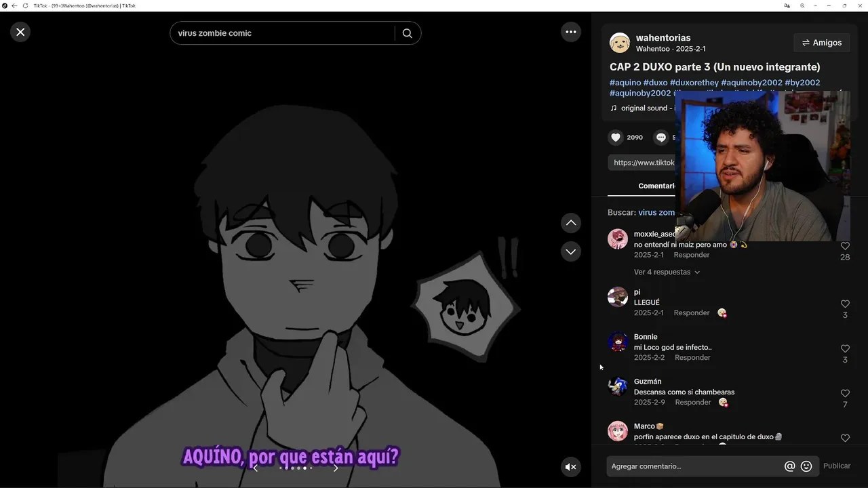Screen dimensions: 868x488
Task: Like moxxie's comment with heart
Action: point(845,246)
